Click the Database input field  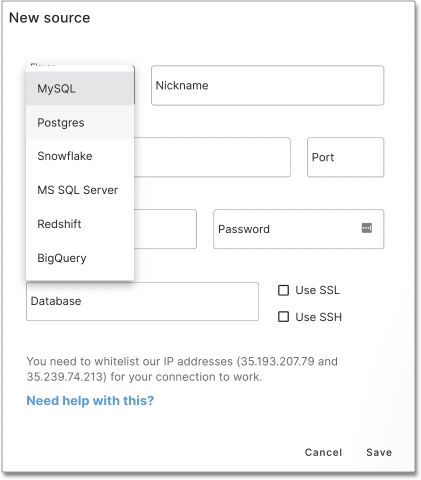tap(142, 301)
